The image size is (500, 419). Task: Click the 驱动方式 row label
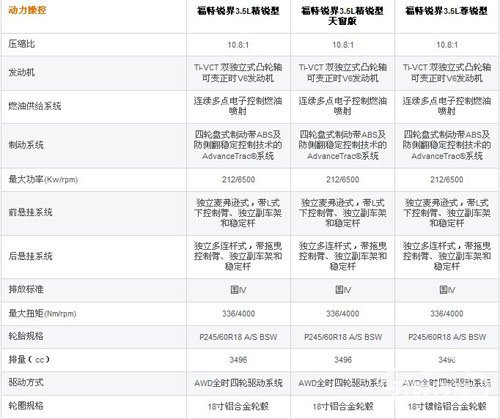[26, 382]
